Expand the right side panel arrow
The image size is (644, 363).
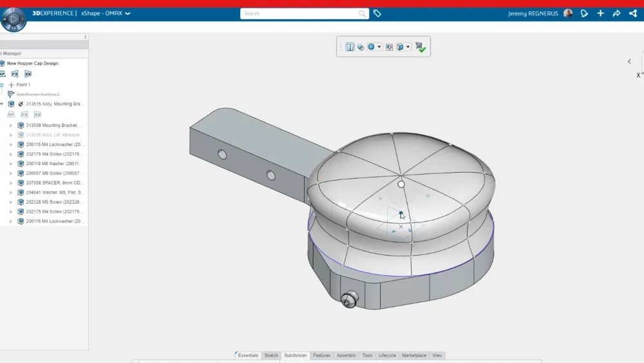point(629,61)
